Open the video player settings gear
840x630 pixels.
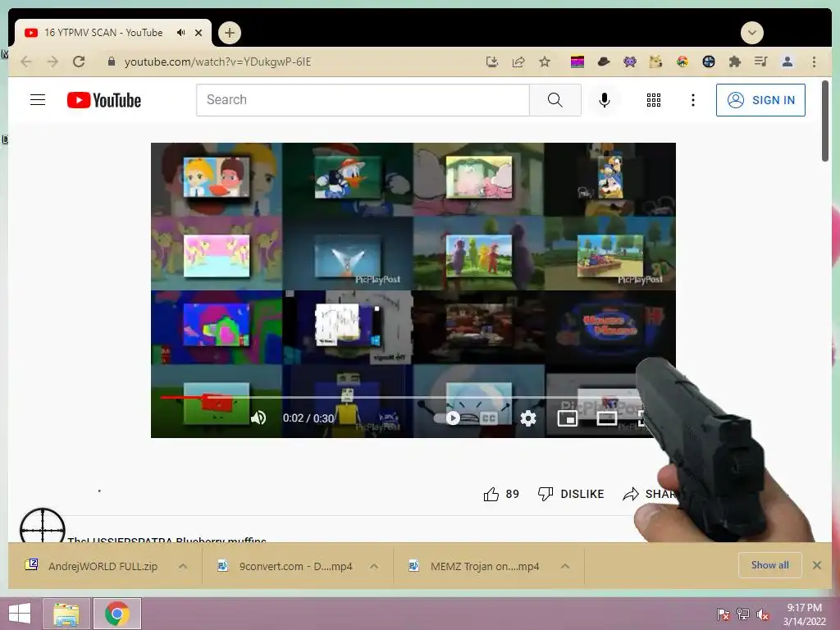tap(528, 418)
